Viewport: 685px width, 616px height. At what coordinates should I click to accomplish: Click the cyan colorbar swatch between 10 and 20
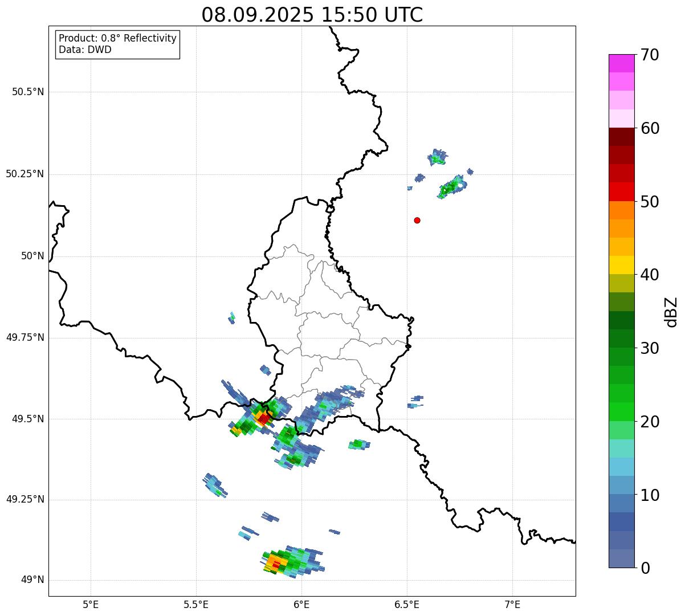pos(621,467)
